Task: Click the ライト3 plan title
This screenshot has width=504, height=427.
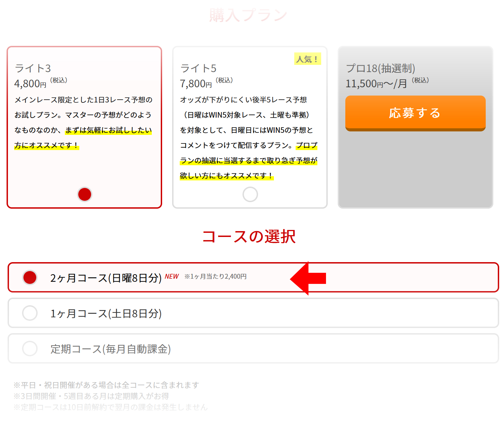Action: point(33,68)
